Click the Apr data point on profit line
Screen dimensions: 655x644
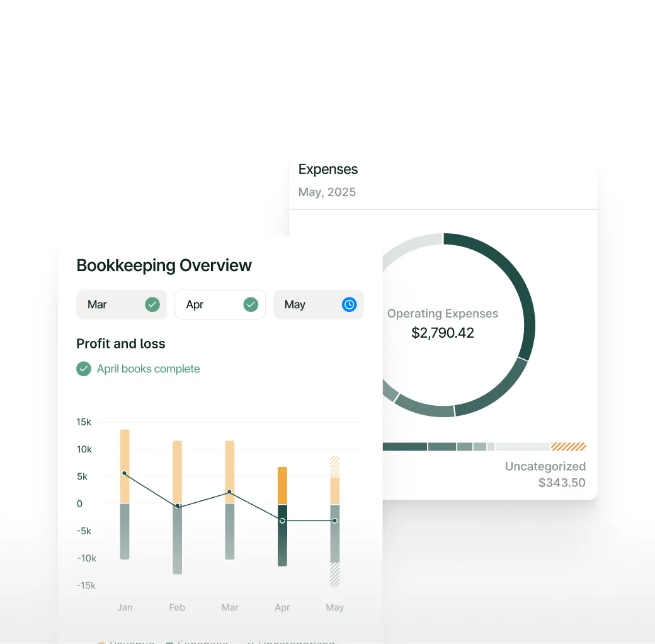[x=282, y=520]
